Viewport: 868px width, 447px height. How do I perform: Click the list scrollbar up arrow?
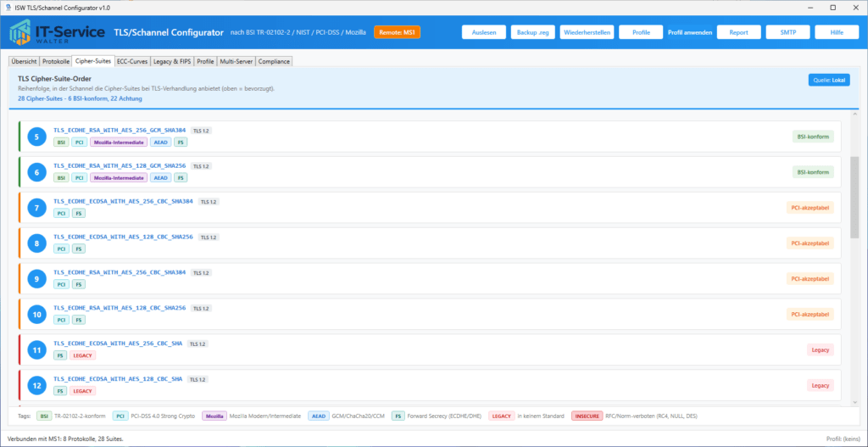pos(854,115)
